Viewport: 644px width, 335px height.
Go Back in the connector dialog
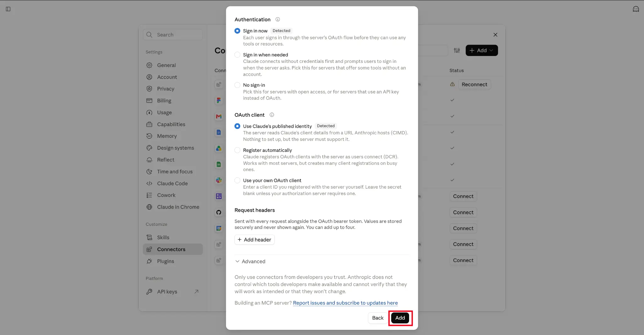378,318
